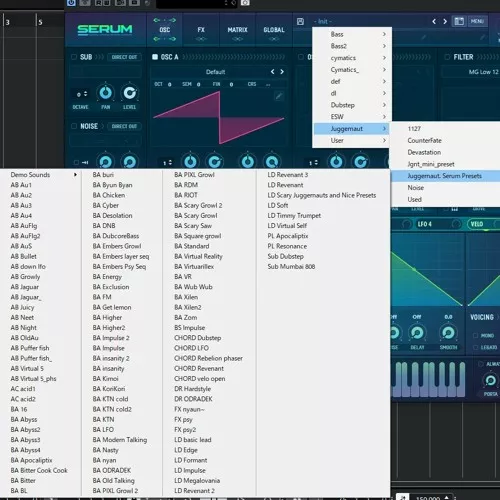Expand the Dubstep preset folder
This screenshot has height=500, width=500.
click(352, 105)
